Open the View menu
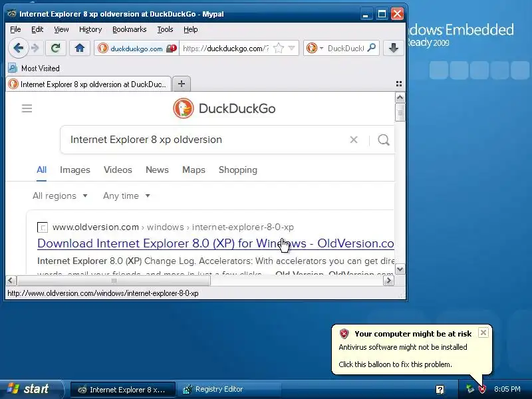Screen dimensions: 532x399 (61, 29)
